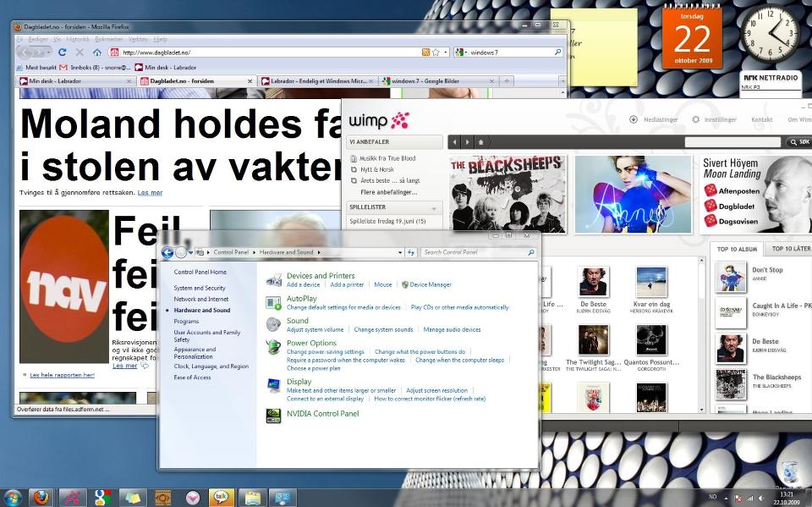Viewport: 812px width, 507px height.
Task: Expand Hardware and Sound breadcrumb arrow
Action: point(319,252)
